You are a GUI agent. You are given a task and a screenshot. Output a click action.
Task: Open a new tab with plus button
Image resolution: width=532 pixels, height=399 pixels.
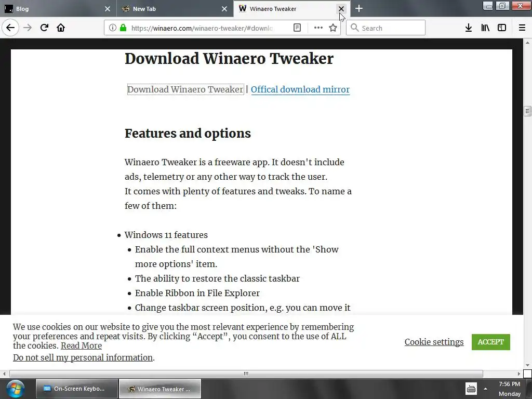pyautogui.click(x=359, y=8)
